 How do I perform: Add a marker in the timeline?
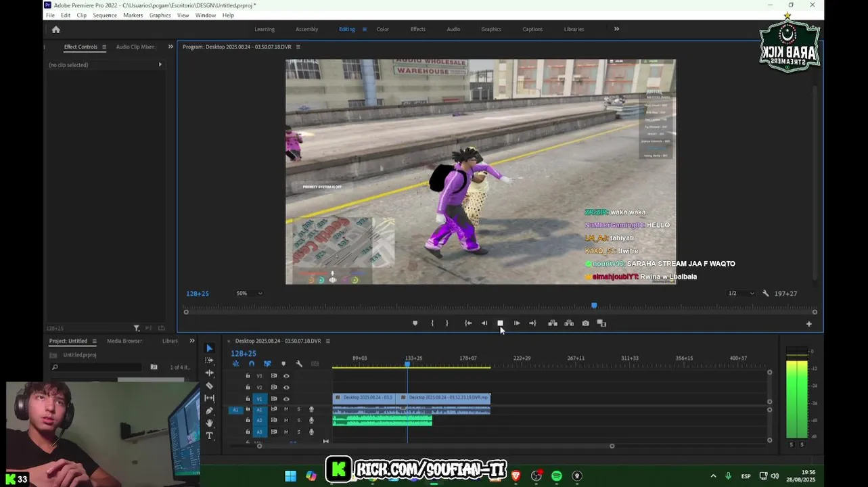pos(283,364)
